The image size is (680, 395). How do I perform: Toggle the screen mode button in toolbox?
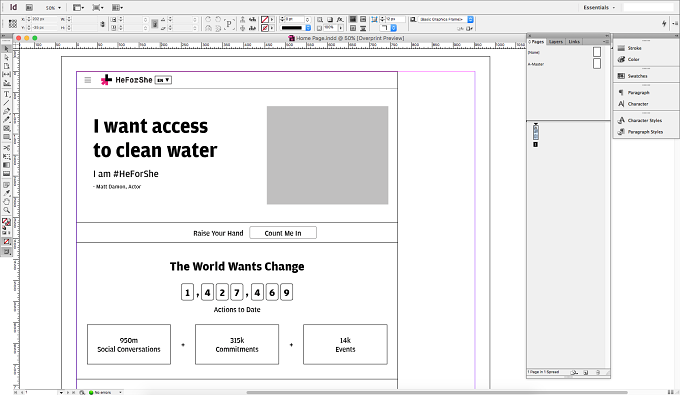coord(7,252)
